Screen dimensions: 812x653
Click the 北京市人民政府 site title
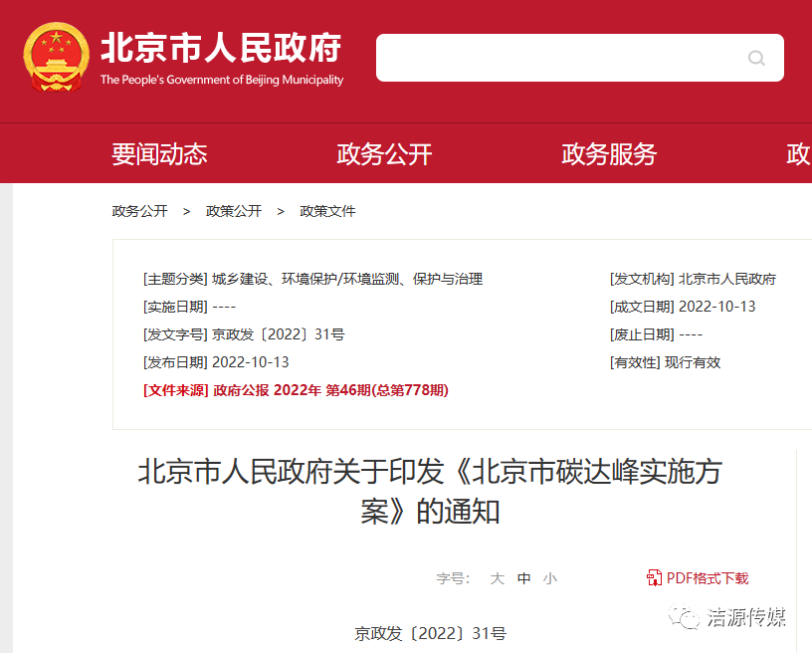[221, 47]
